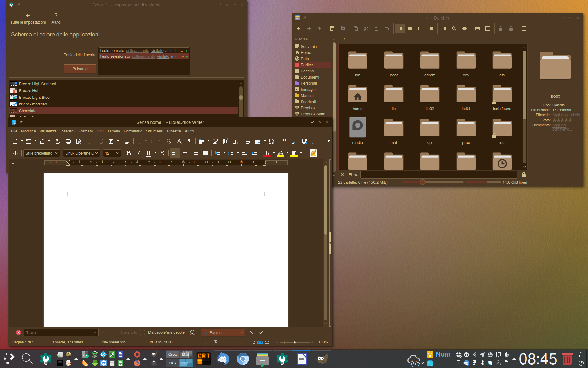Open Trova search history dropdown
The height and width of the screenshot is (368, 588).
tap(95, 332)
